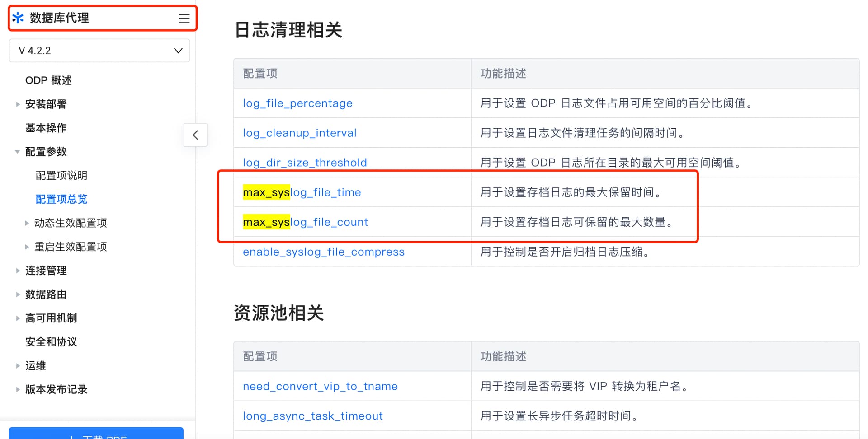Expand the 运维 section arrow
The height and width of the screenshot is (439, 868).
pos(18,366)
